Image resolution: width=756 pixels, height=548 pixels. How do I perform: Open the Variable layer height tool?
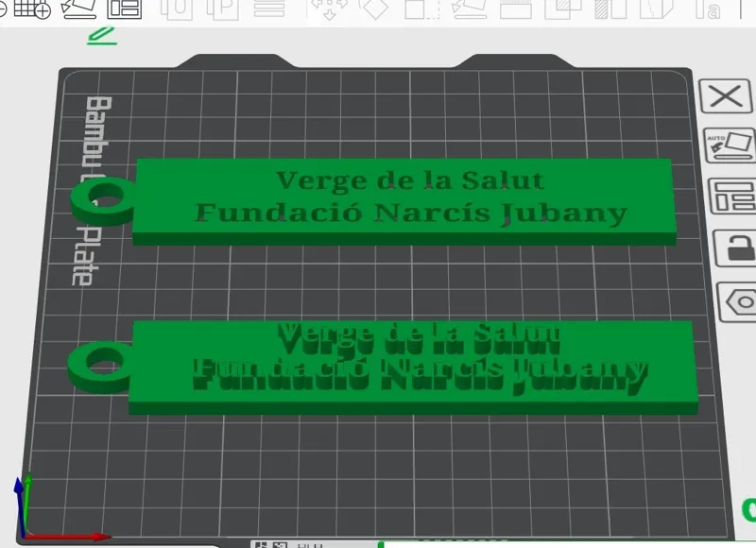[269, 9]
